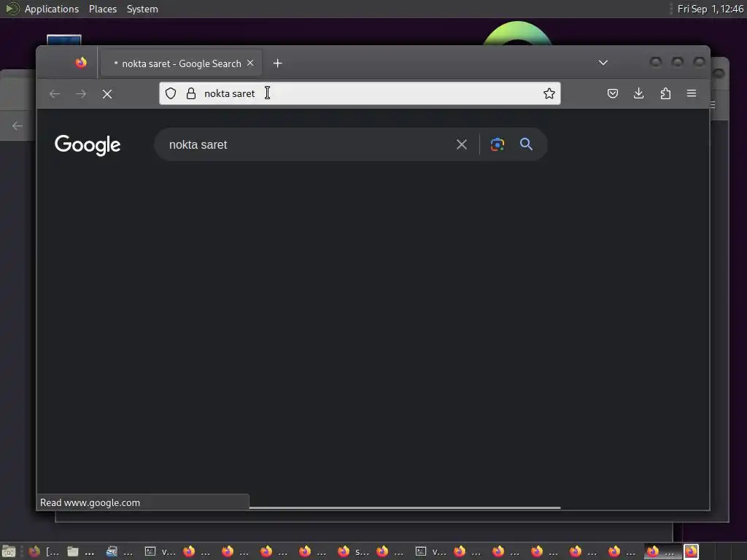The height and width of the screenshot is (560, 747).
Task: Submit search with the magnifier icon
Action: (x=527, y=144)
